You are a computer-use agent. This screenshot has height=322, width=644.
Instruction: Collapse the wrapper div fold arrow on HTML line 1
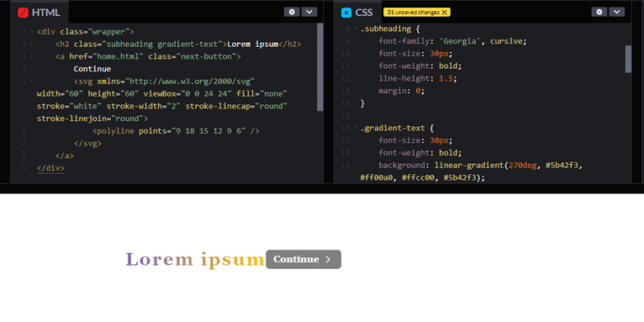click(x=32, y=32)
